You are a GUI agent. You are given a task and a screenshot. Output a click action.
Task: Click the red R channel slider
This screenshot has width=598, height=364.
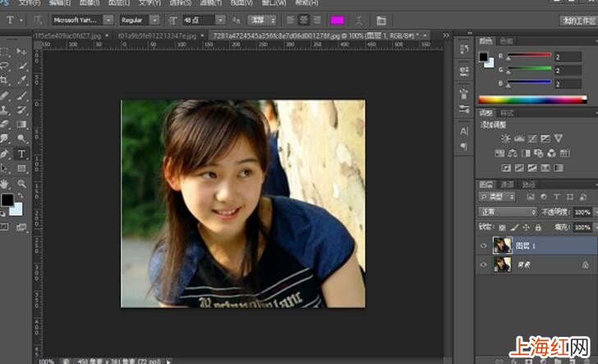[x=529, y=56]
